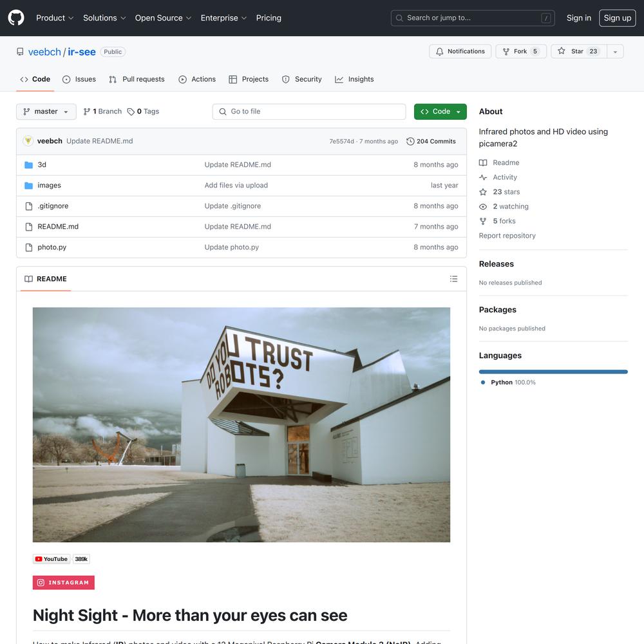This screenshot has width=644, height=644.
Task: Open the Enterprise dropdown
Action: point(223,17)
